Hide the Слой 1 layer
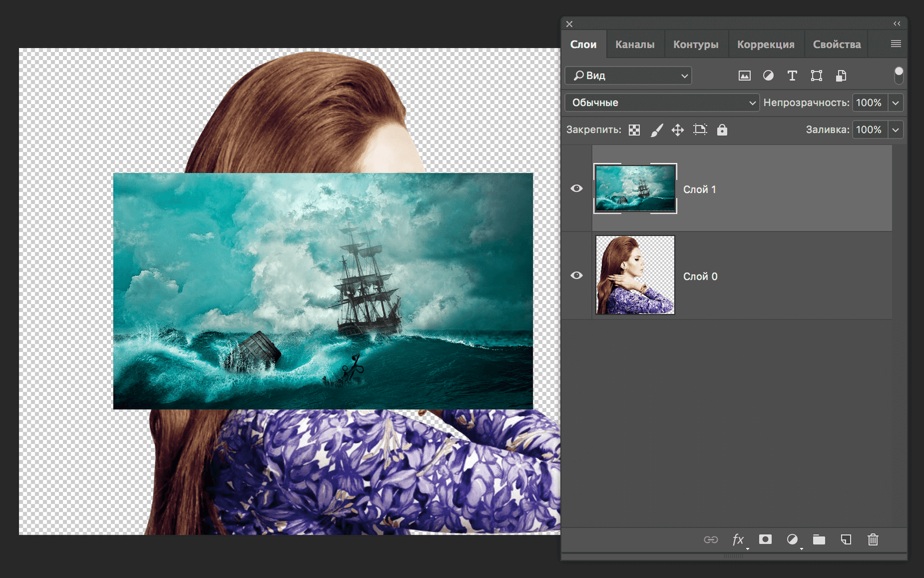924x578 pixels. tap(576, 188)
